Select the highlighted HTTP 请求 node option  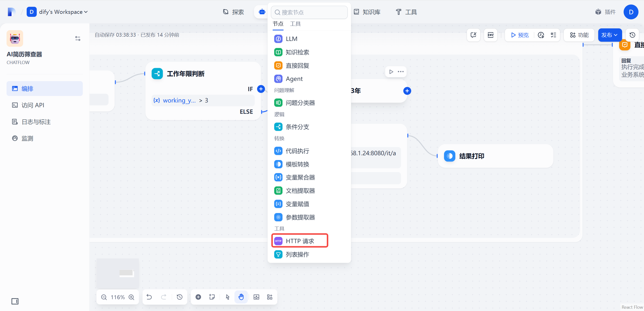click(x=300, y=241)
